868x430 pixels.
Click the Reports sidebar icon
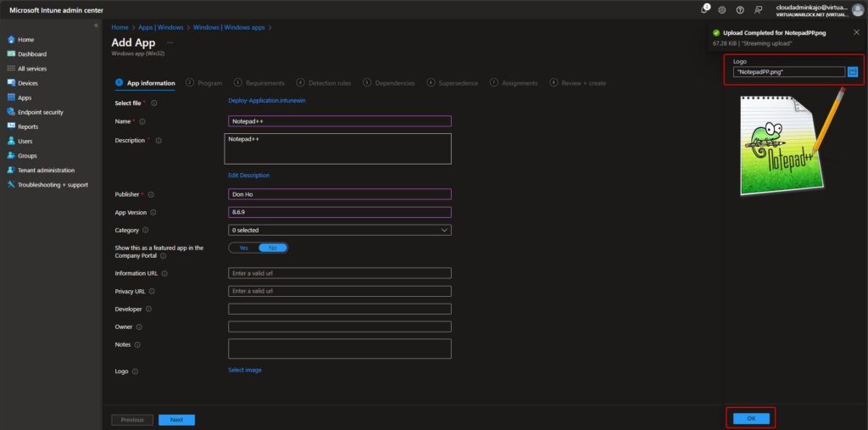tap(11, 126)
